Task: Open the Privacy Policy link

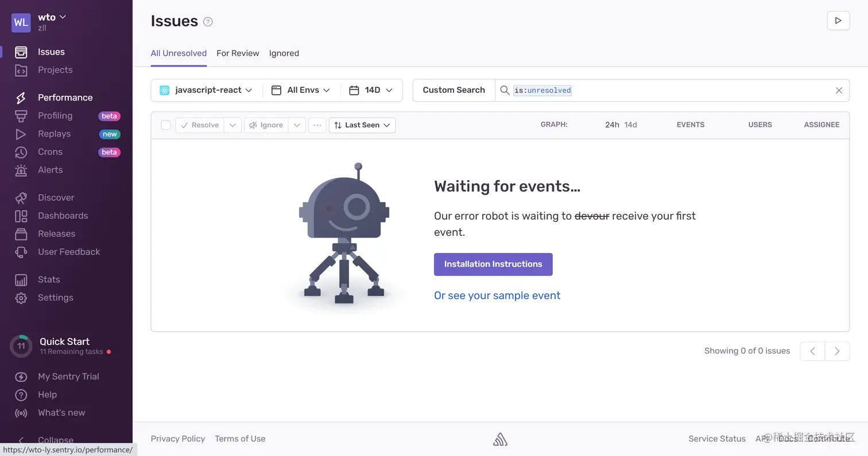Action: pos(178,439)
